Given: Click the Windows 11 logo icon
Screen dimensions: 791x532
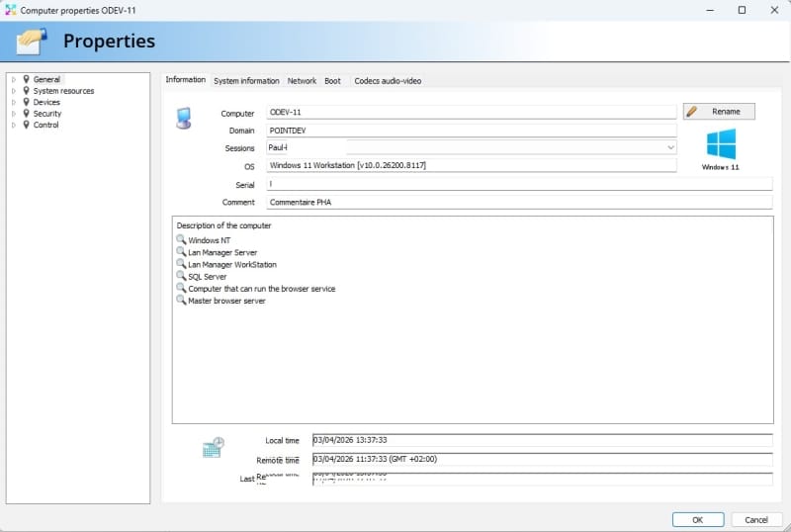Looking at the screenshot, I should pyautogui.click(x=720, y=144).
